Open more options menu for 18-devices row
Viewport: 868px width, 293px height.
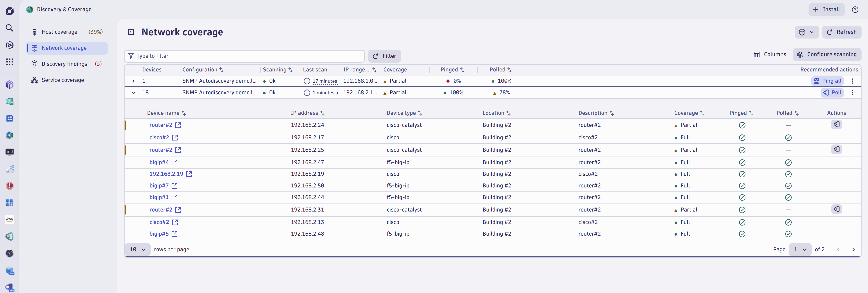pos(853,93)
